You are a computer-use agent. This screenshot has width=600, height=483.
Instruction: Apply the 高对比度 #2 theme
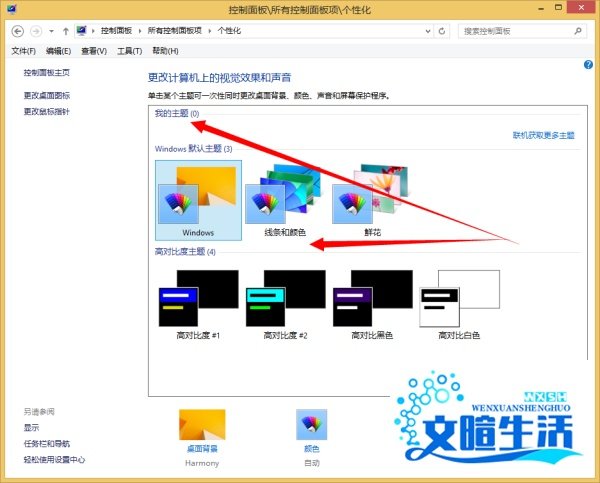pyautogui.click(x=285, y=304)
